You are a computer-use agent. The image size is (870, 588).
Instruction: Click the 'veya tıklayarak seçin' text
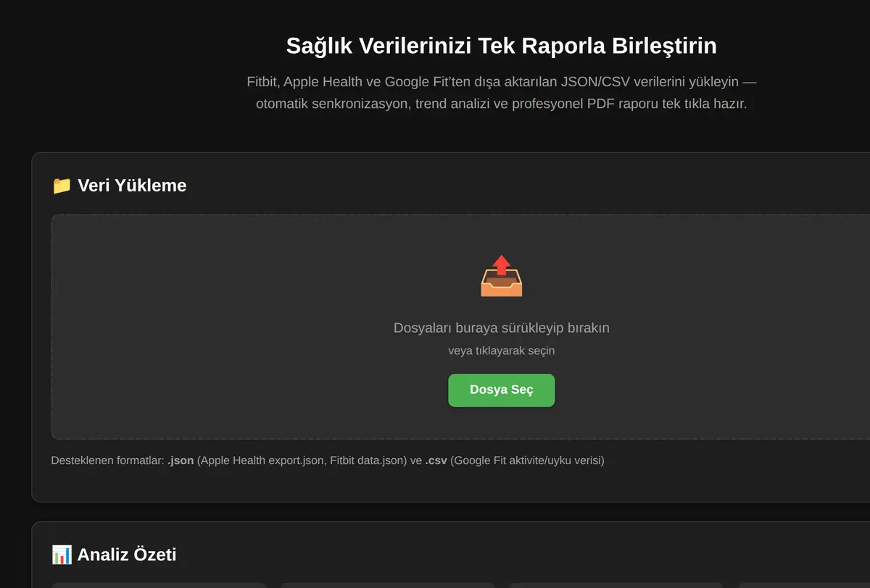tap(501, 351)
